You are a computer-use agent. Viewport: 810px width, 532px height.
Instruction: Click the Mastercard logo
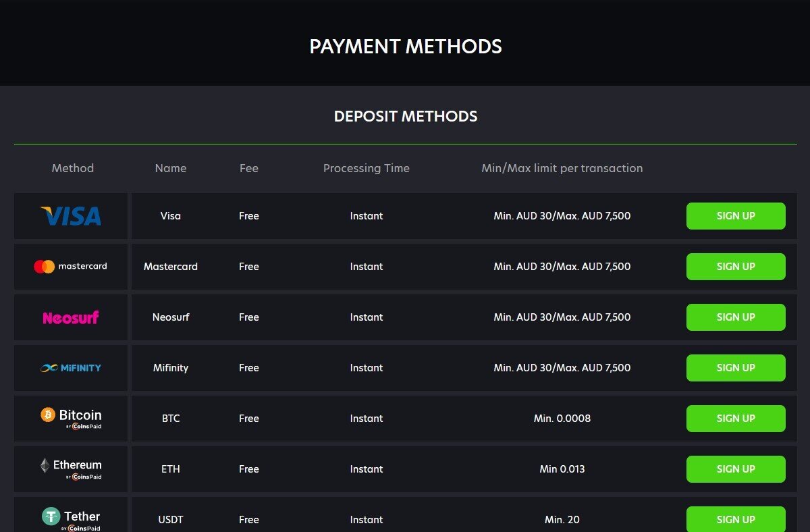click(71, 267)
